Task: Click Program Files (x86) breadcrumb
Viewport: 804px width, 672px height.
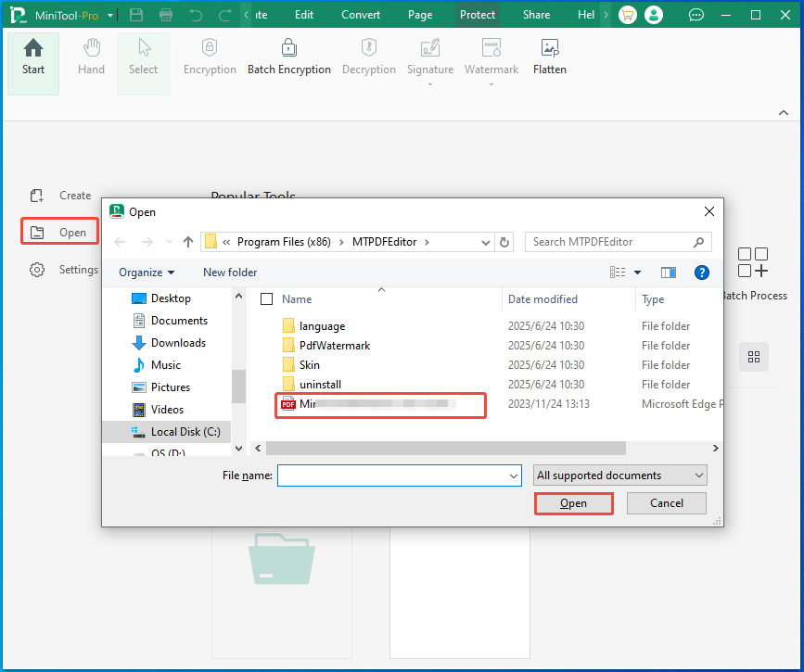Action: (284, 242)
